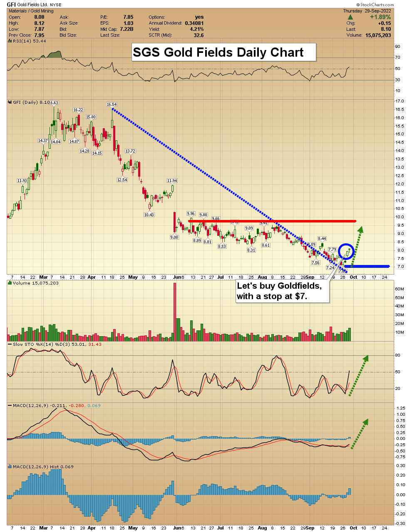Click the 11.94 price label
412x532 pixels.
(172, 181)
